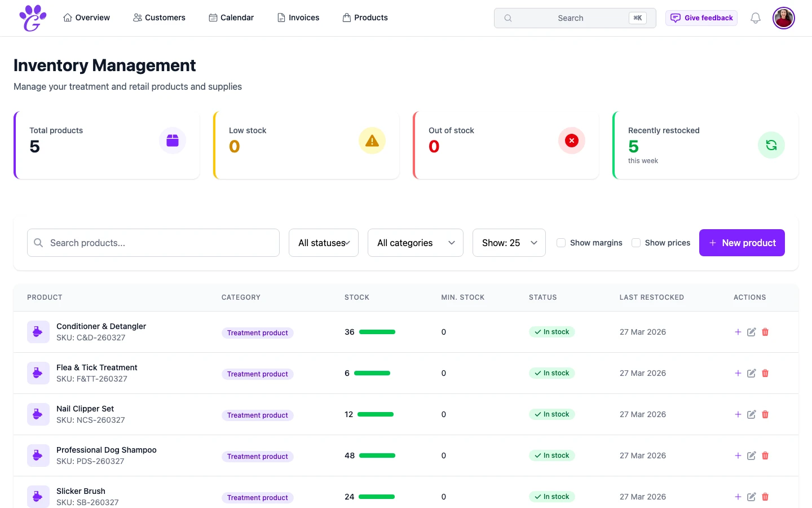
Task: Open the Show: 25 dropdown
Action: (x=509, y=242)
